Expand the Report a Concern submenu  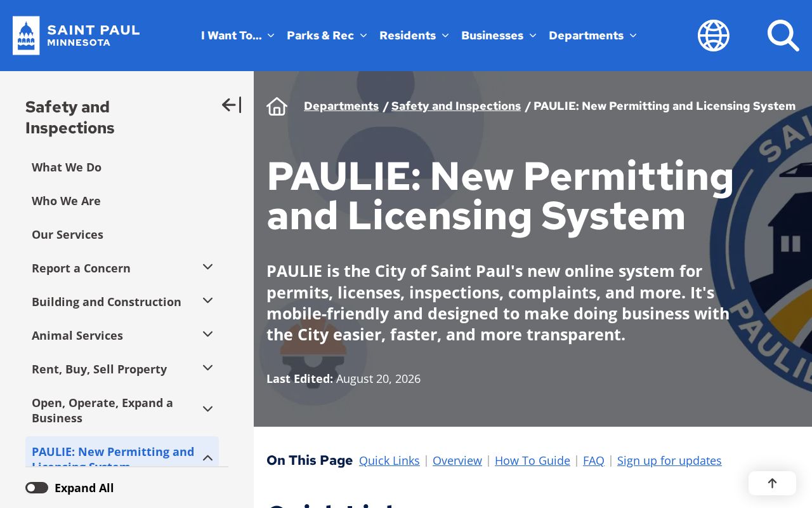pos(207,267)
